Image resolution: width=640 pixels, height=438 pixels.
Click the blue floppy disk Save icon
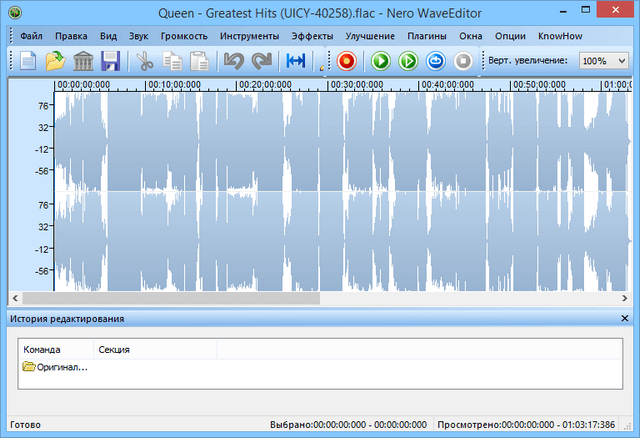110,61
